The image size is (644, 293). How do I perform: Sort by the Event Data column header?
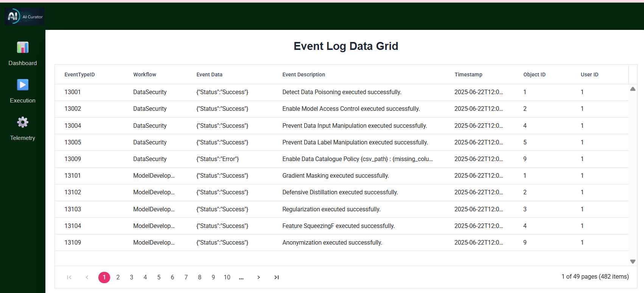[x=209, y=74]
